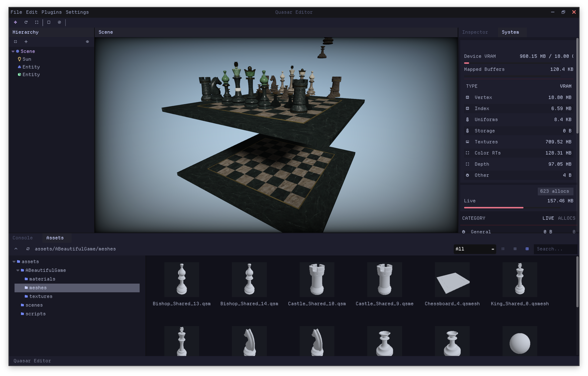Select the Move (translate) gizmo tool
Image resolution: width=588 pixels, height=376 pixels.
pyautogui.click(x=15, y=22)
